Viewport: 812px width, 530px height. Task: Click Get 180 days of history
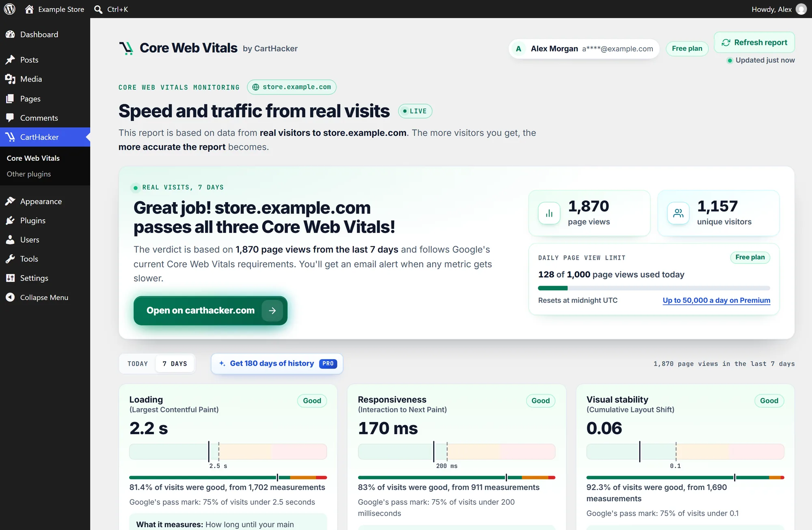277,364
